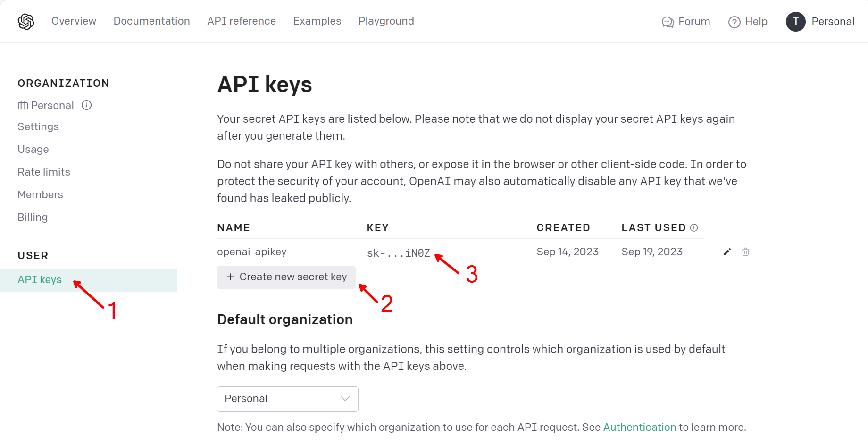868x445 pixels.
Task: Open the T avatar profile menu
Action: (796, 22)
